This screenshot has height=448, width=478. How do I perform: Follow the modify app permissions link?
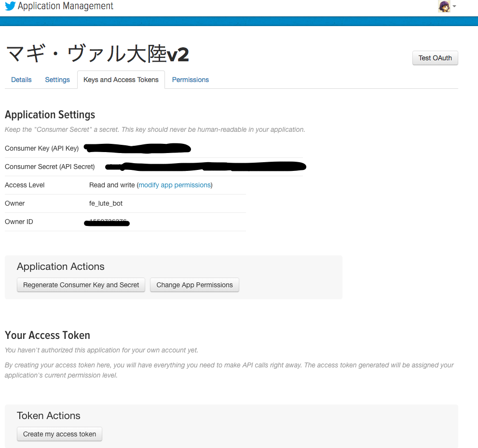[x=175, y=185]
